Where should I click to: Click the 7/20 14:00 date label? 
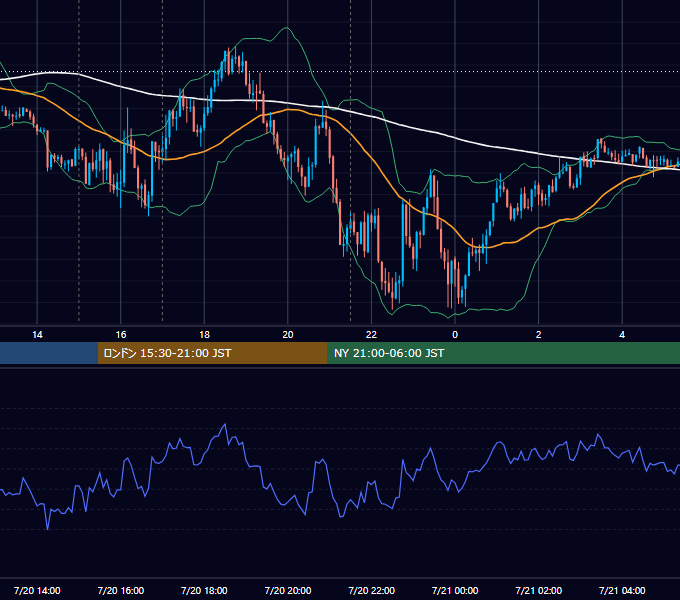click(x=37, y=590)
